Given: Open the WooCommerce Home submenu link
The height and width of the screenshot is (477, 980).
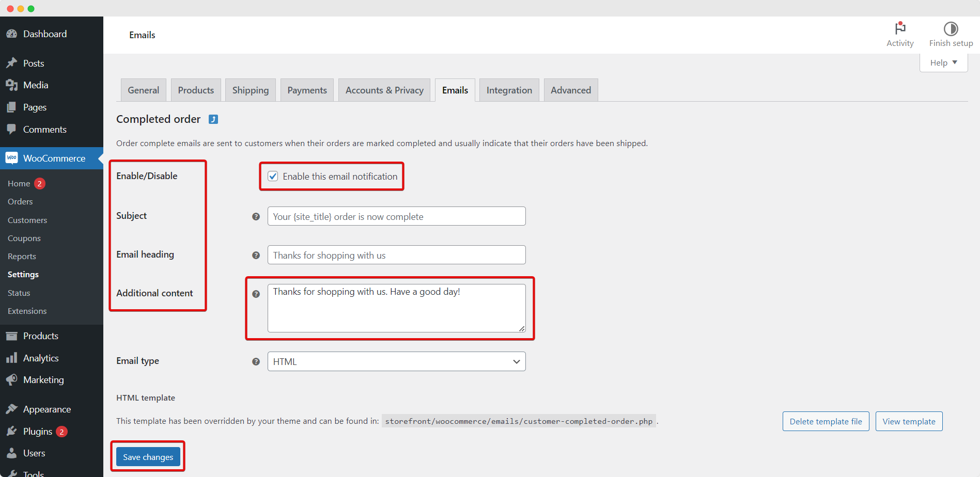Looking at the screenshot, I should click(x=19, y=183).
